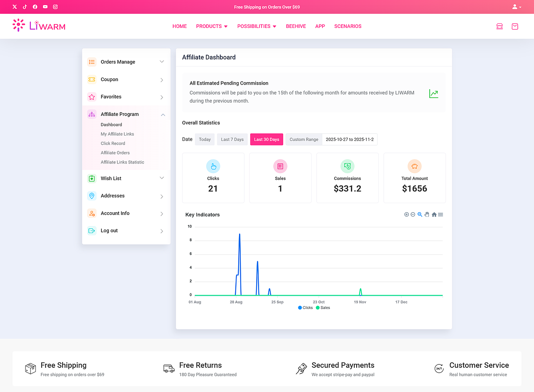Click the Coupon ticket icon
Screen dimensions: 534x392
pos(92,79)
